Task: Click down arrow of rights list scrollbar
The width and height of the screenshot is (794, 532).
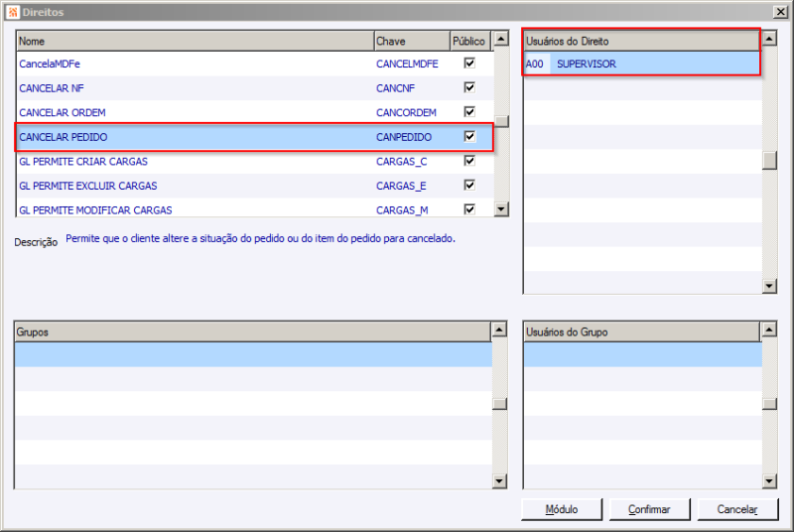Action: point(501,209)
